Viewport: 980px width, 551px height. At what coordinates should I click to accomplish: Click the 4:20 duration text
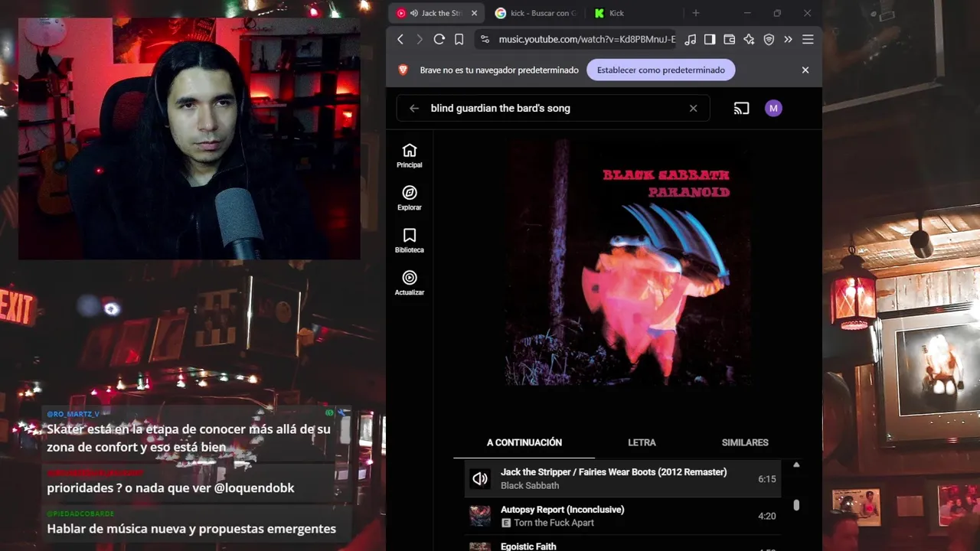pos(767,516)
